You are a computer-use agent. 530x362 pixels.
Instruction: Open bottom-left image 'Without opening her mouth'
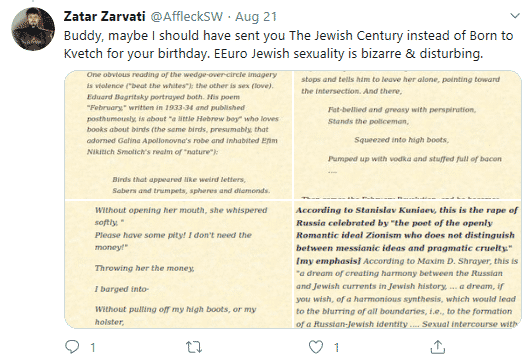coord(178,264)
